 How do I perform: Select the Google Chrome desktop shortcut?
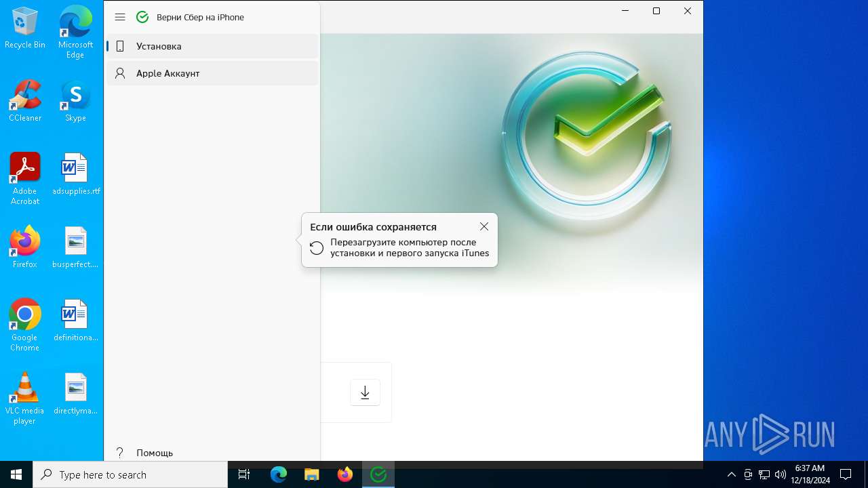25,325
